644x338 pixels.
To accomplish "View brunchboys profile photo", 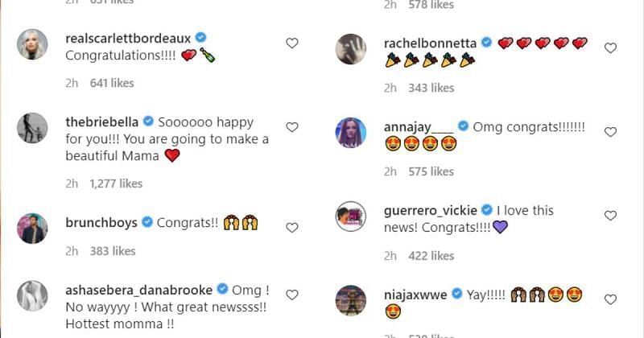I will click(33, 229).
